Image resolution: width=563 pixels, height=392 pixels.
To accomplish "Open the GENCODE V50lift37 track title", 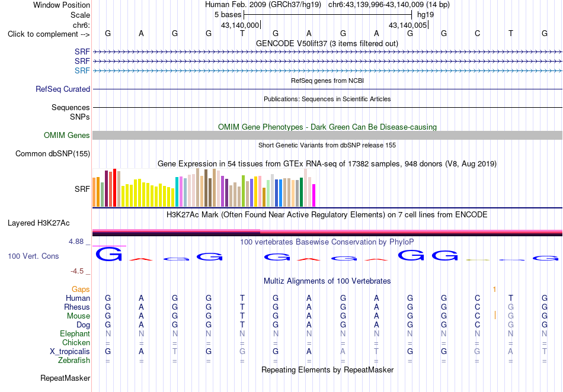I will [x=327, y=43].
